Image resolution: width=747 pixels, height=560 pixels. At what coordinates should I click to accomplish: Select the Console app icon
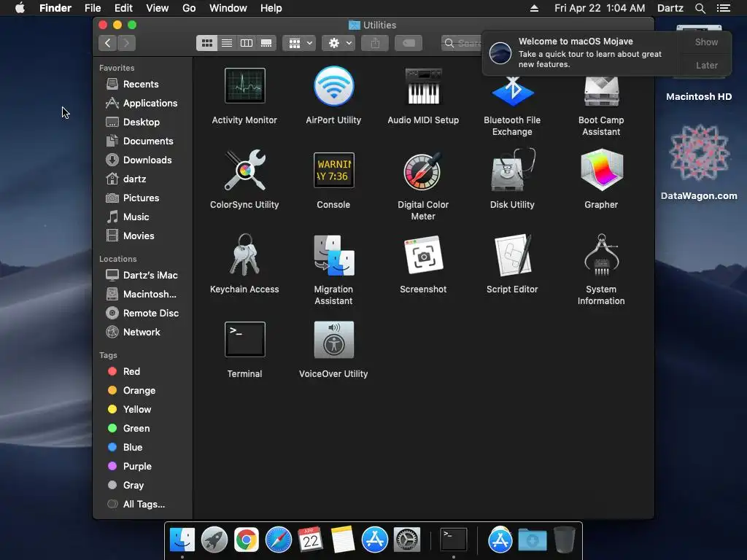tap(333, 170)
